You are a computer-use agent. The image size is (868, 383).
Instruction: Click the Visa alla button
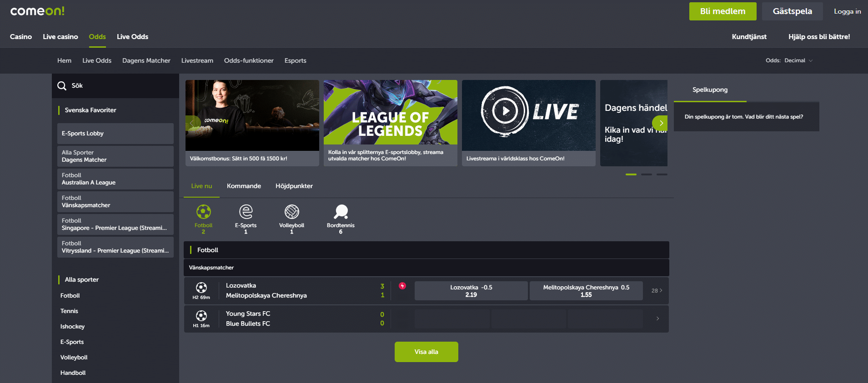pyautogui.click(x=426, y=352)
